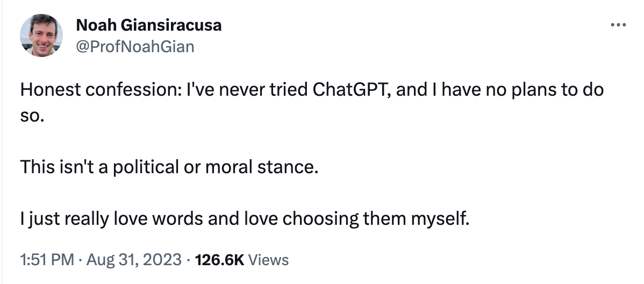Click Noah Giansiracusa's profile picture
Viewport: 644px width, 284px height.
click(x=41, y=35)
